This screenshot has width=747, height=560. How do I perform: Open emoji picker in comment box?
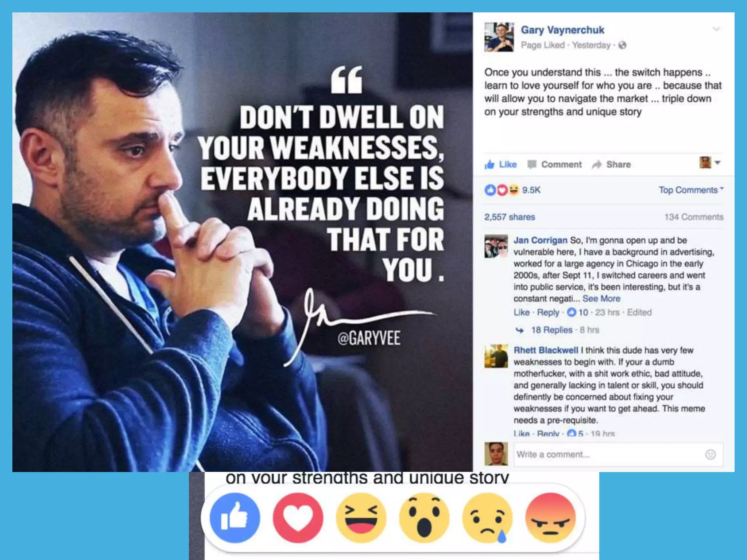(710, 455)
